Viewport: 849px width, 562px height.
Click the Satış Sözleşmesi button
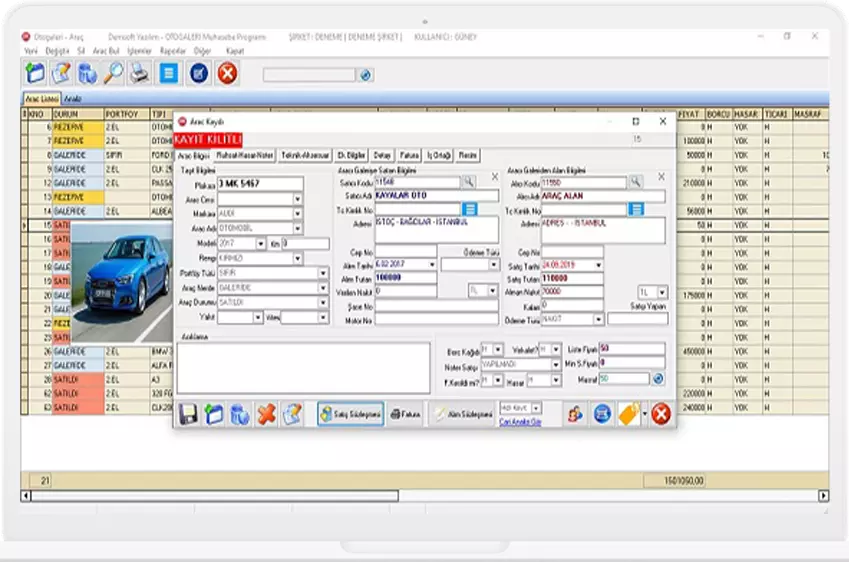(350, 414)
